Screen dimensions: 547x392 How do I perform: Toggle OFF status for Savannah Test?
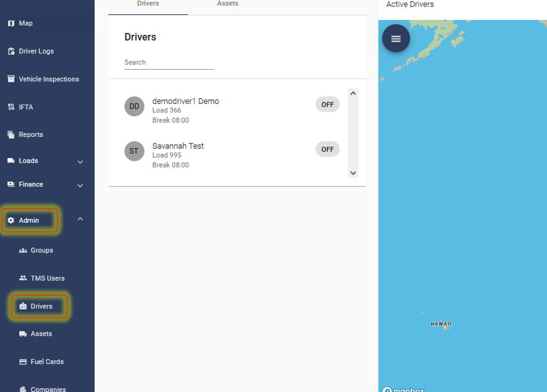pos(327,149)
